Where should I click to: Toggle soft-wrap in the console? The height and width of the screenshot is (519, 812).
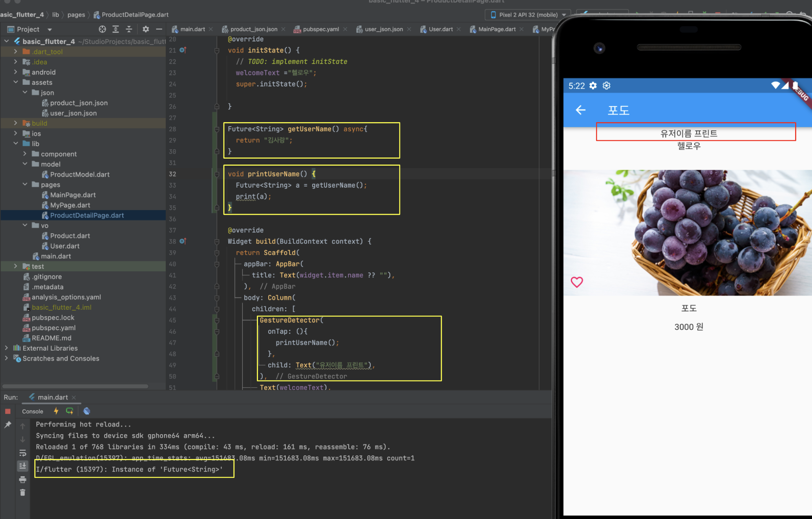pos(23,453)
